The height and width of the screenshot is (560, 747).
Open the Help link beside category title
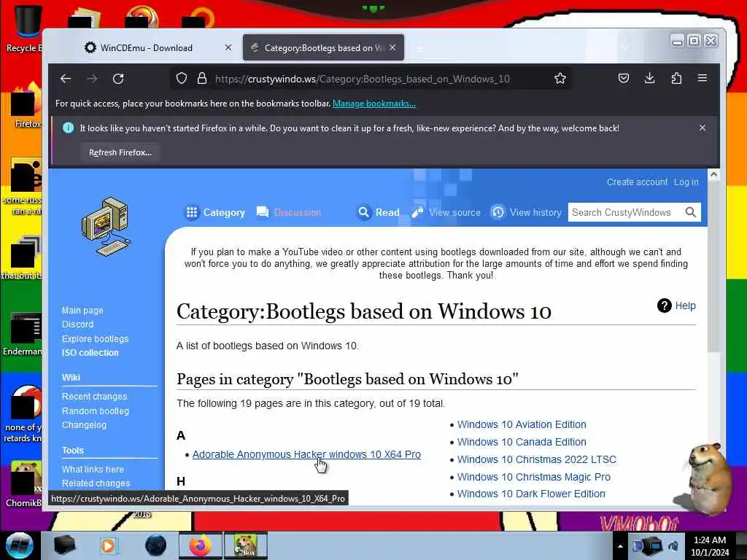click(686, 306)
